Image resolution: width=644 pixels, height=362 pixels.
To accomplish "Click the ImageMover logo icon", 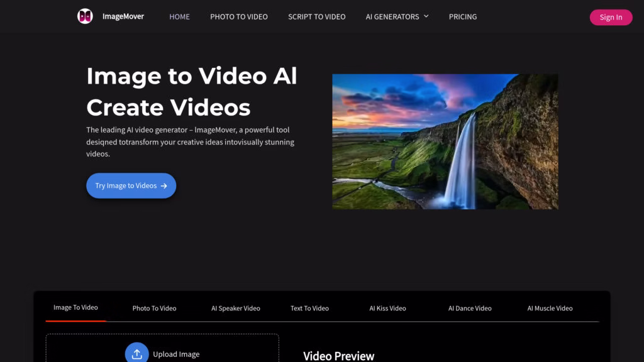I will [x=85, y=16].
